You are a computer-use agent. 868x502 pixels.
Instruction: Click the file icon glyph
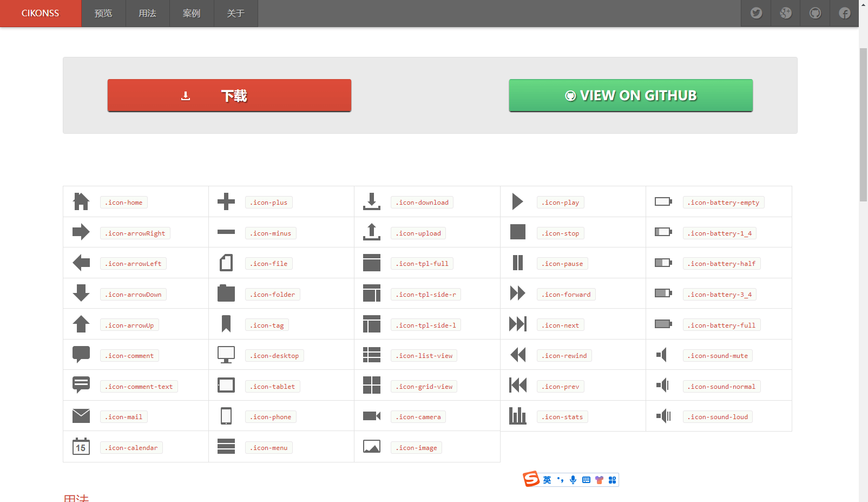(x=226, y=263)
